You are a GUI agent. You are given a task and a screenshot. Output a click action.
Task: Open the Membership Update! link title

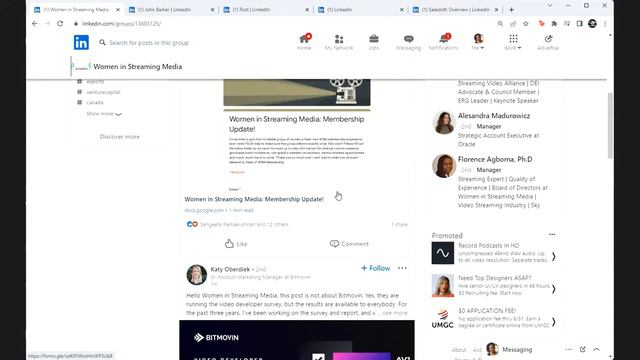pos(254,199)
